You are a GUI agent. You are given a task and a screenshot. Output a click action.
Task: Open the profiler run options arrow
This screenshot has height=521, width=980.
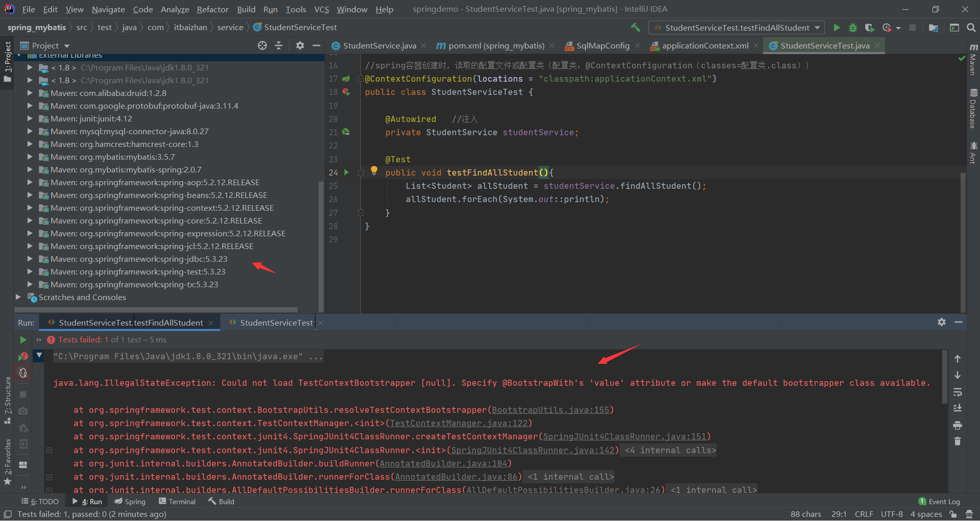point(898,28)
